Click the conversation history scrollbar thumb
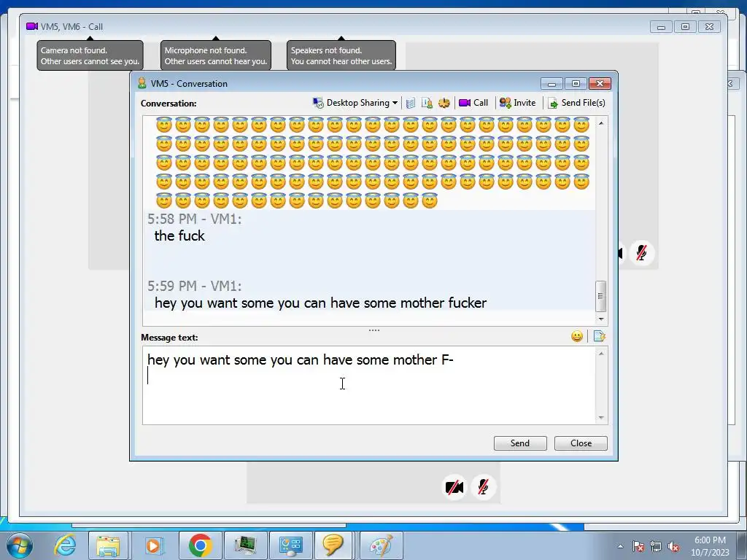 (x=601, y=296)
